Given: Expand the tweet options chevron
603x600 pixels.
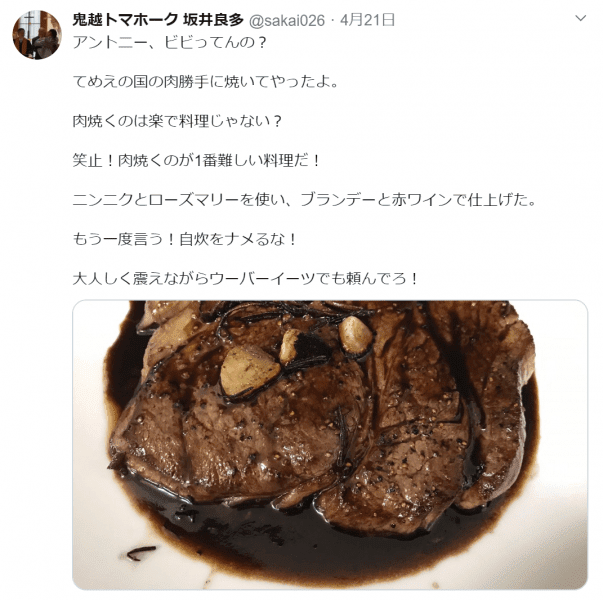Looking at the screenshot, I should click(x=580, y=18).
